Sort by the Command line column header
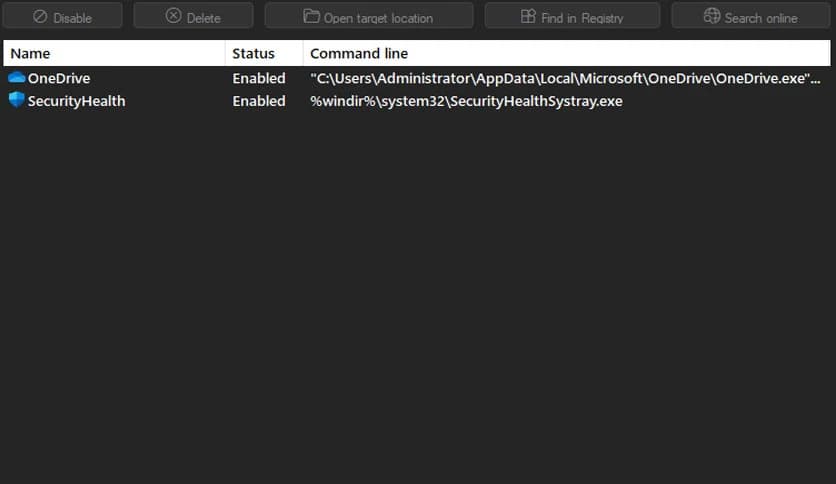The height and width of the screenshot is (484, 836). pos(359,53)
